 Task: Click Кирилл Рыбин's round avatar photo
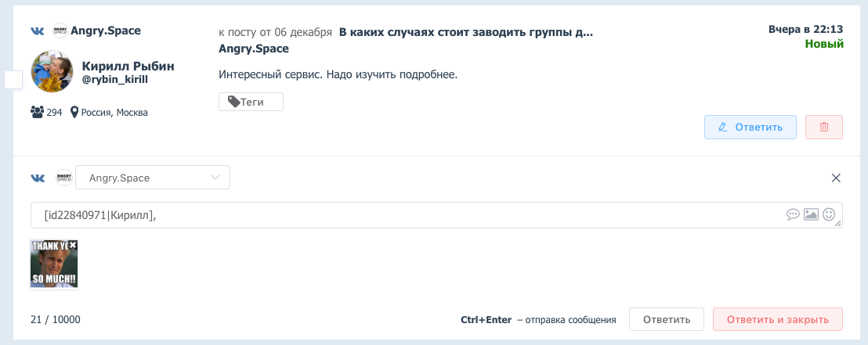(52, 72)
